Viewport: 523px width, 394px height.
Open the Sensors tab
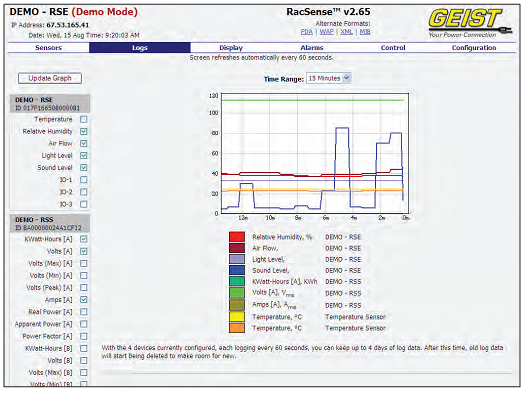[x=49, y=48]
